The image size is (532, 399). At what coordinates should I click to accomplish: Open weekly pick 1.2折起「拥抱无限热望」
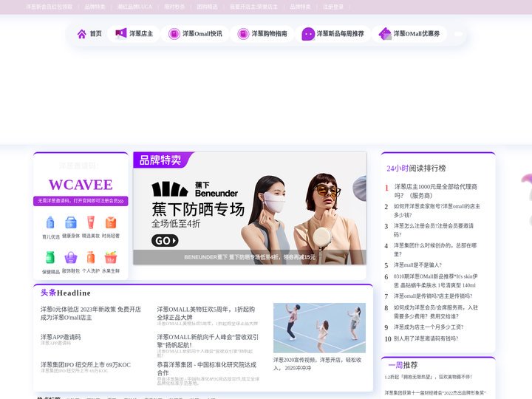coord(428,377)
